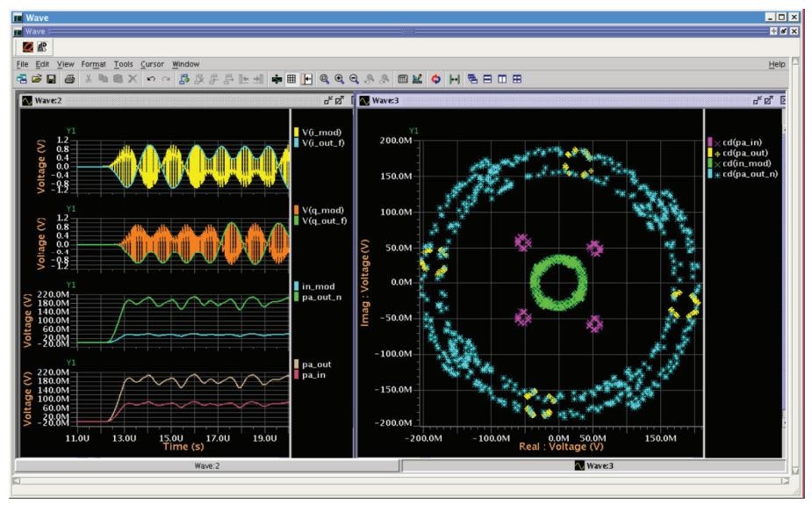The image size is (812, 512).
Task: Open the Tools menu
Action: [x=123, y=64]
